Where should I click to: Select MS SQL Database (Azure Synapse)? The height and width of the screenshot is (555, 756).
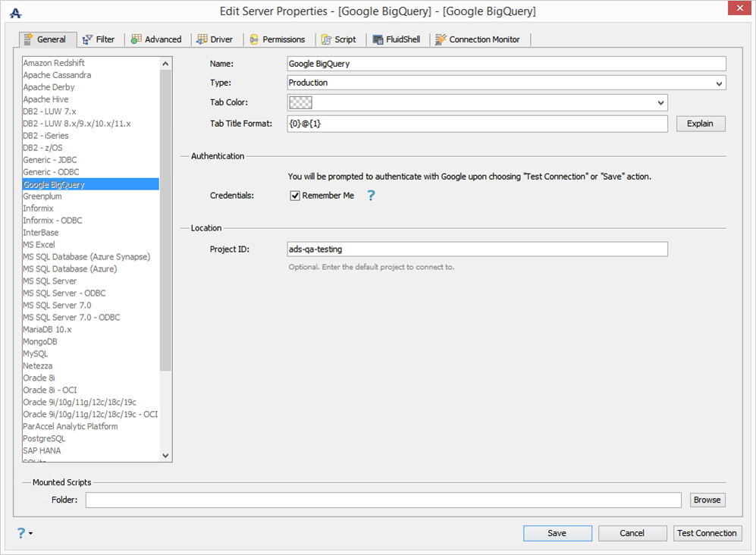point(91,256)
